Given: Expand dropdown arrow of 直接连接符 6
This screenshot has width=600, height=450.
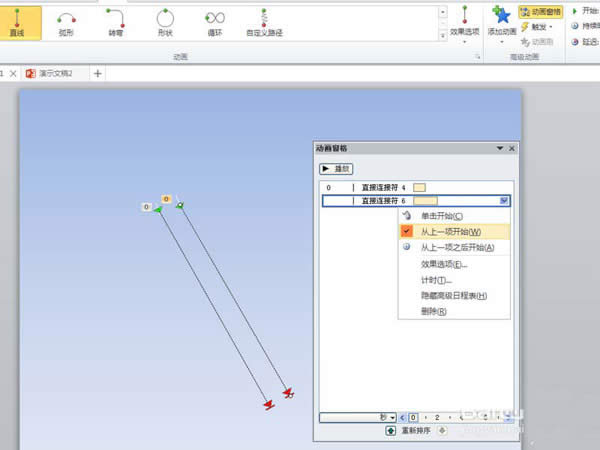Looking at the screenshot, I should [504, 201].
